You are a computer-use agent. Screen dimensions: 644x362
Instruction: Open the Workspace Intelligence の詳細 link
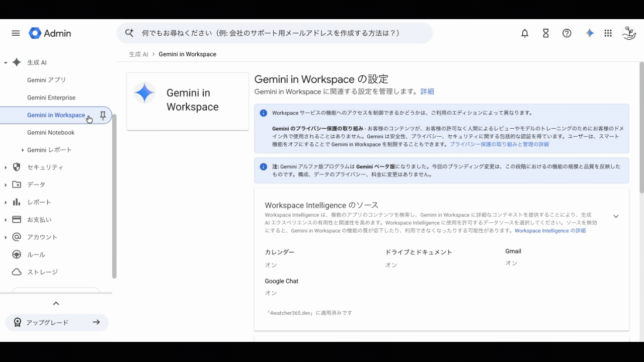click(550, 231)
